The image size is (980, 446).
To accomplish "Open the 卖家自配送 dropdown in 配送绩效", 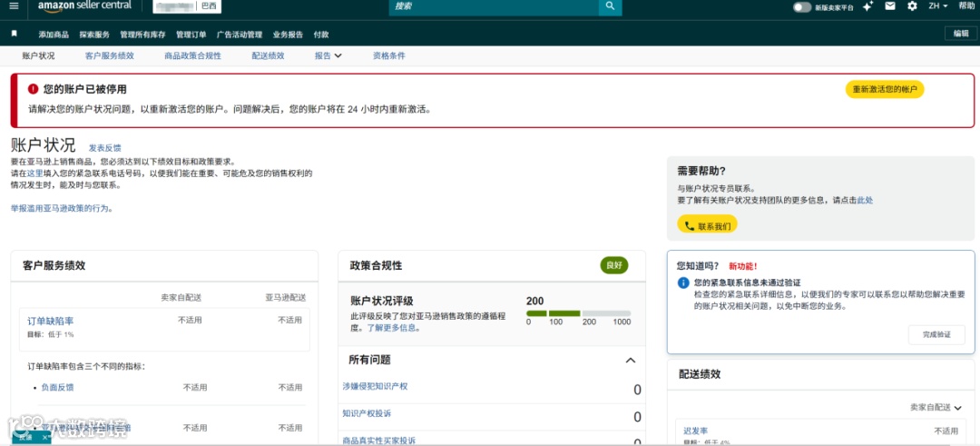I will click(936, 408).
